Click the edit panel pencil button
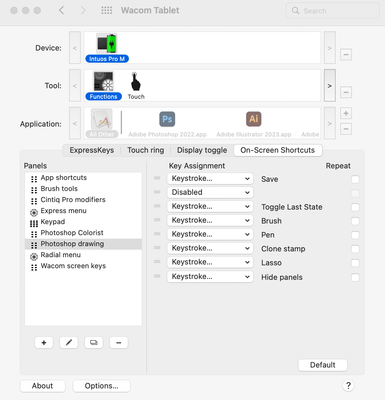Viewport: 385px width, 400px height. tap(69, 343)
